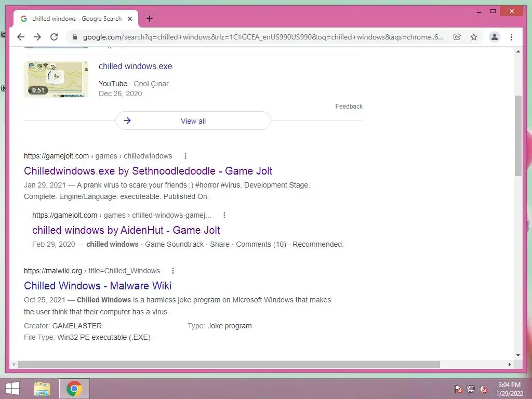This screenshot has width=532, height=399.
Task: Open the network tray icon
Action: pos(471,389)
